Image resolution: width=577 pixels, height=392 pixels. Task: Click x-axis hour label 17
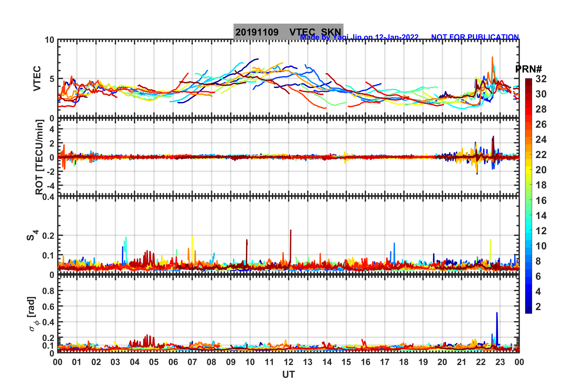point(385,362)
